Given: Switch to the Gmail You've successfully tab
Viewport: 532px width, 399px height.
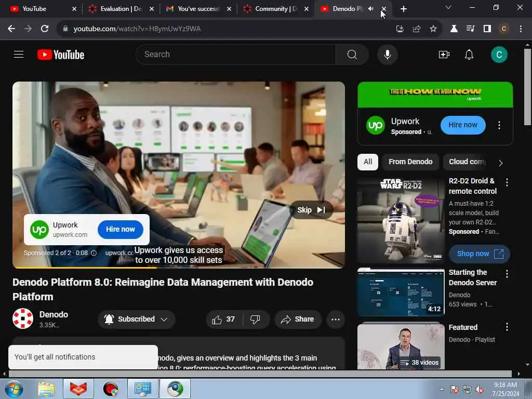Looking at the screenshot, I should (x=198, y=9).
